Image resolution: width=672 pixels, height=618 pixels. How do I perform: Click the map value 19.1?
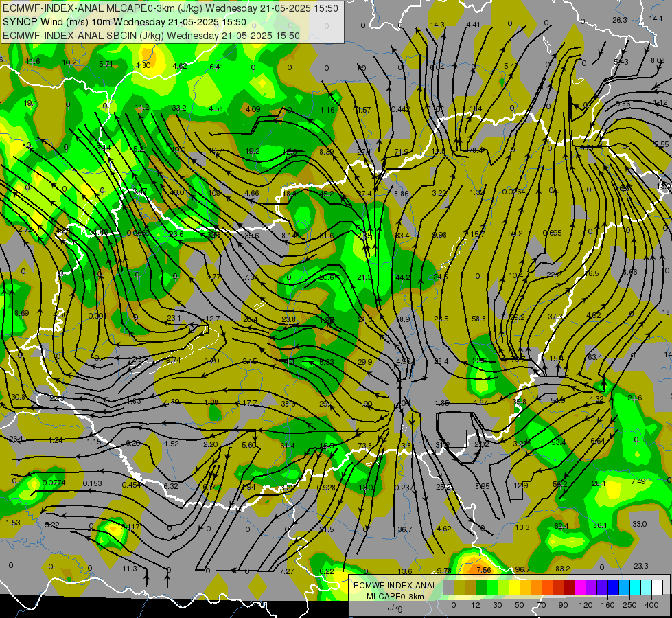click(x=30, y=103)
